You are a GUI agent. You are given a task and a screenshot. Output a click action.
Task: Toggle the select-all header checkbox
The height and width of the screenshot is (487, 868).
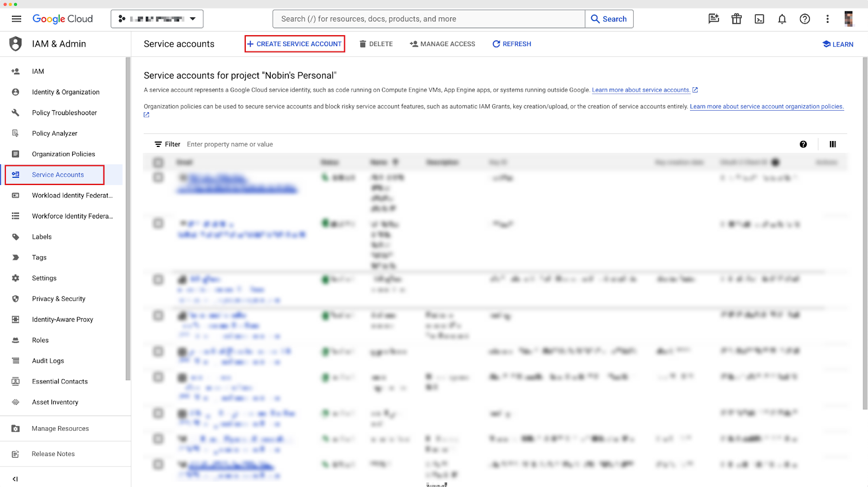[158, 162]
